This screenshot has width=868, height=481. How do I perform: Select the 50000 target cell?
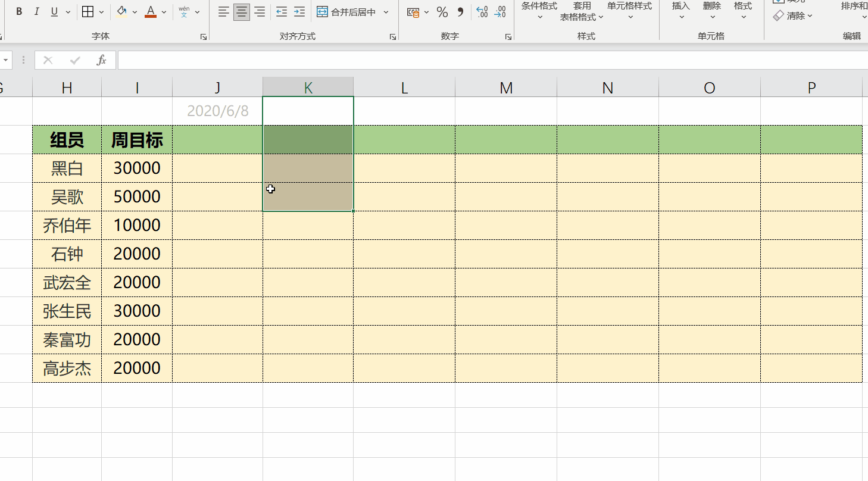click(137, 197)
